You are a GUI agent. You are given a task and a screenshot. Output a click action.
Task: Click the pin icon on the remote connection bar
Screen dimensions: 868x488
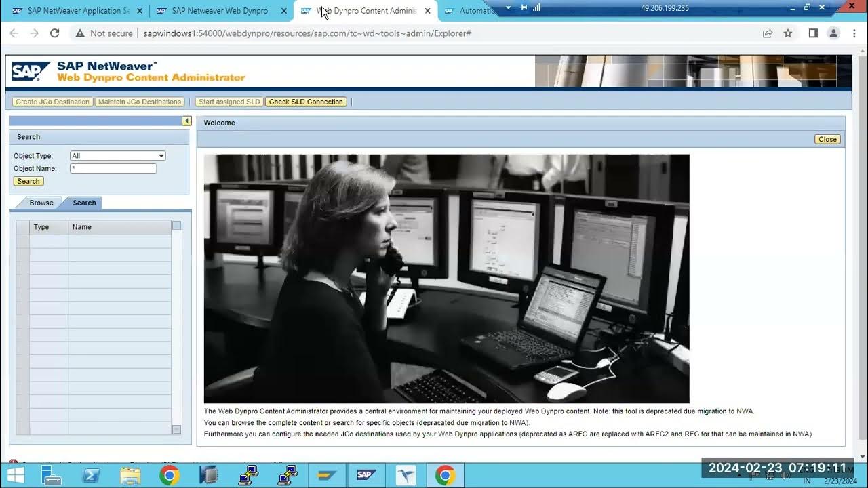point(524,7)
